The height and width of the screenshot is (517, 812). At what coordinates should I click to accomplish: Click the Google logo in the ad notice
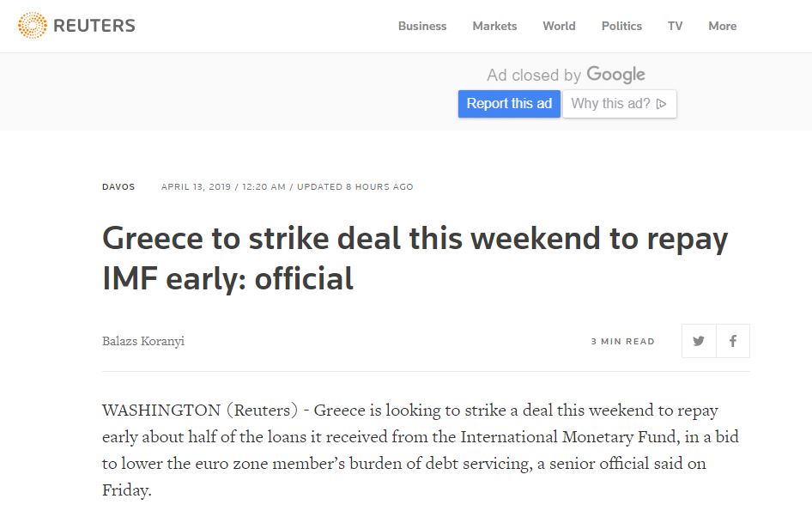pos(615,75)
